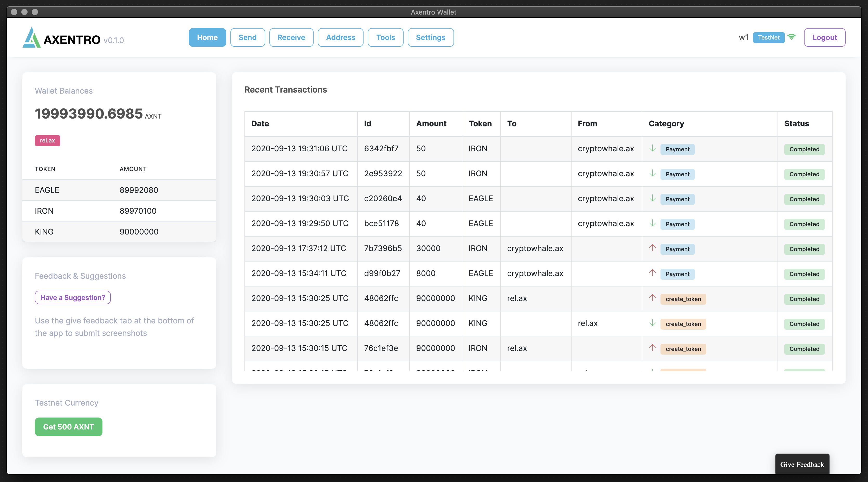Click red arrow on 76c1ef3e create_token row
Viewport: 868px width, 482px height.
[652, 348]
